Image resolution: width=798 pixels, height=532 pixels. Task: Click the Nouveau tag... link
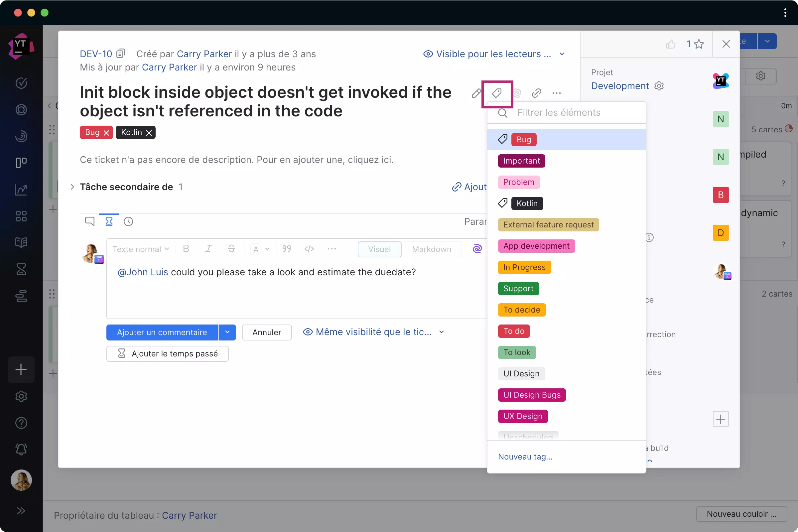[525, 457]
